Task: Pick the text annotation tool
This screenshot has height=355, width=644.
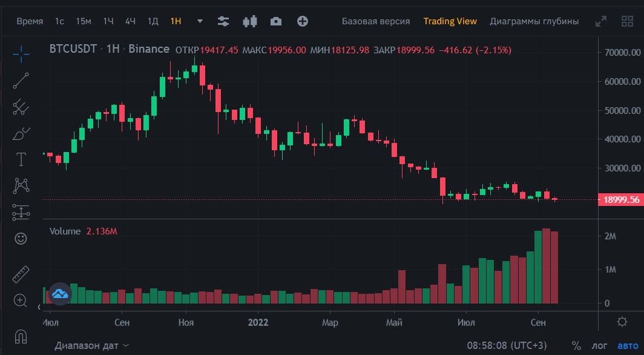Action: pyautogui.click(x=21, y=159)
